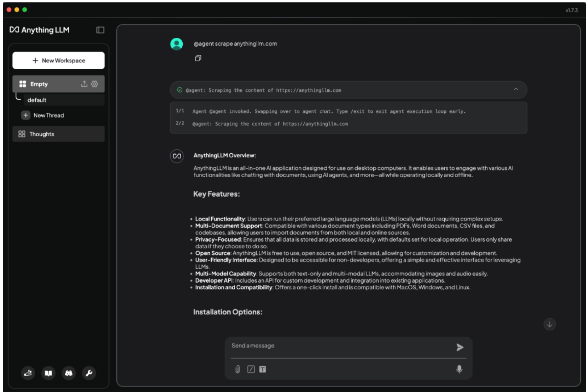This screenshot has width=587, height=392.
Task: Select the '1/1 Agent @agent invoked' log line
Action: click(321, 111)
